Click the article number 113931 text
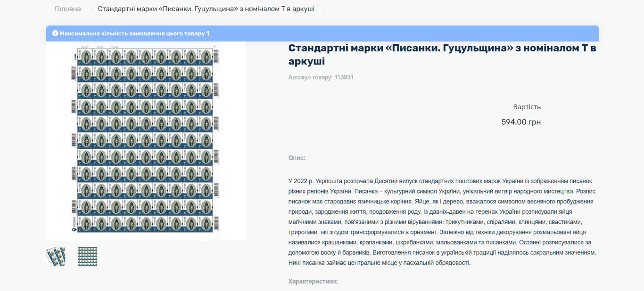 (321, 77)
